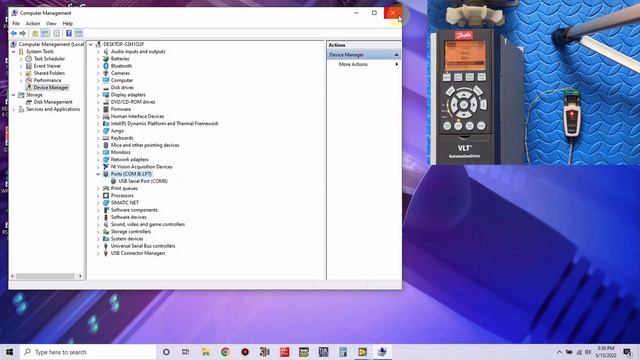Screen dimensions: 640x360
Task: Select Task Scheduler in console tree
Action: click(x=49, y=59)
